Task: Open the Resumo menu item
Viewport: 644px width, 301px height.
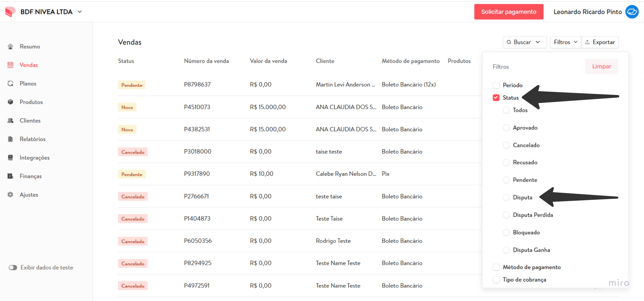Action: click(x=30, y=47)
